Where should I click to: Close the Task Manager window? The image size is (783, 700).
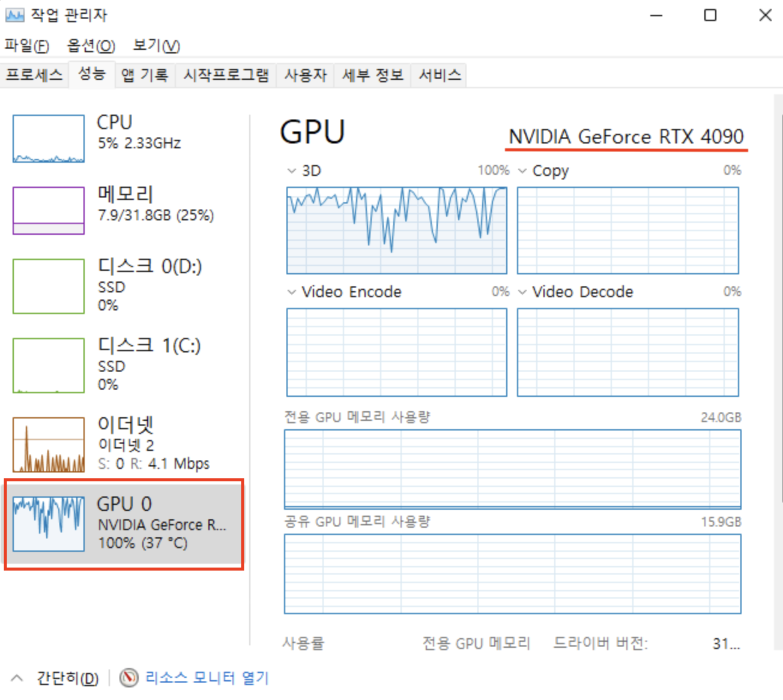[765, 15]
